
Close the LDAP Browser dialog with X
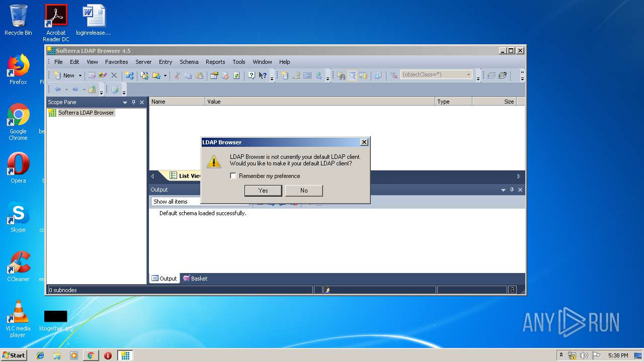[364, 142]
